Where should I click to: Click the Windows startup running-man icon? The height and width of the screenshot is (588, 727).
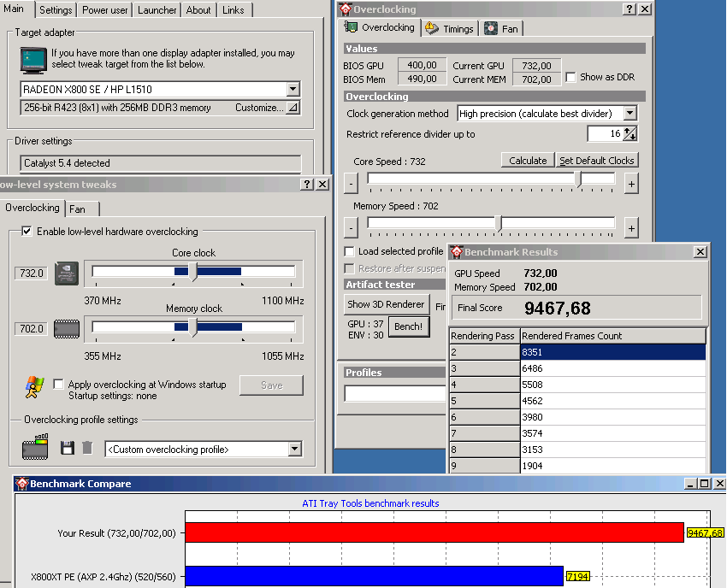coord(35,387)
